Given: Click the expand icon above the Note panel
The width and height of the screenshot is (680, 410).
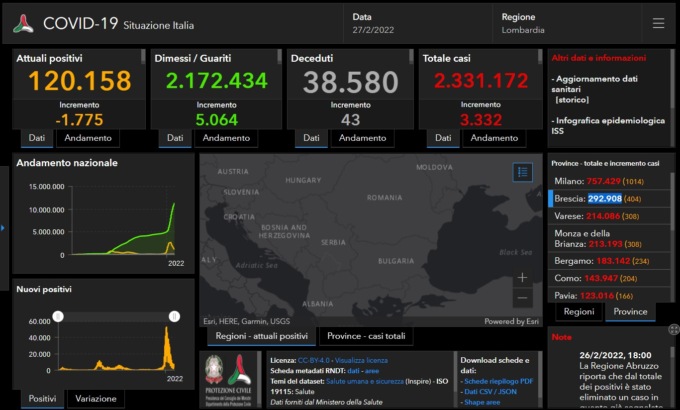Looking at the screenshot, I should [672, 328].
